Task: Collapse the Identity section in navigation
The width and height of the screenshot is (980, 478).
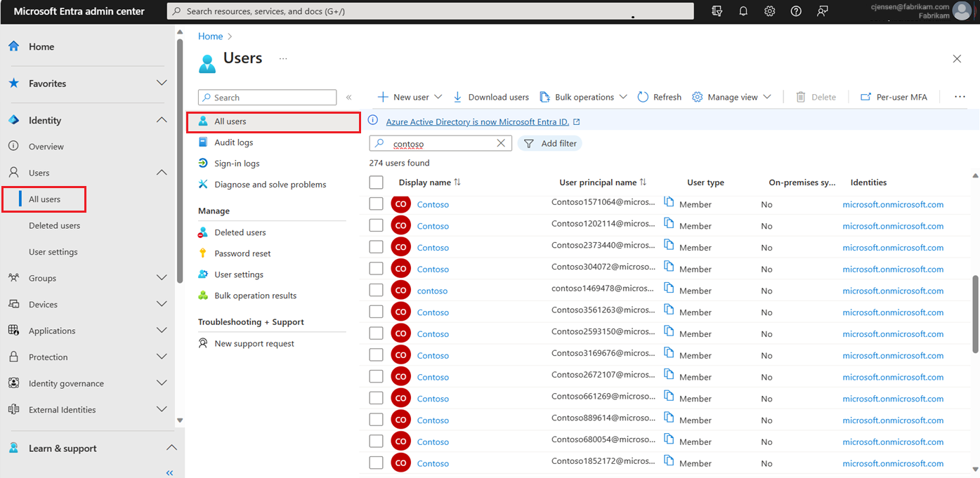Action: click(x=162, y=120)
